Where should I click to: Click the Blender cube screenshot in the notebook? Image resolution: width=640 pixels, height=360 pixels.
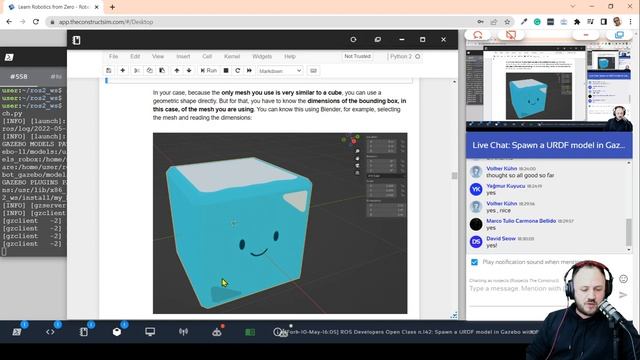(x=280, y=223)
